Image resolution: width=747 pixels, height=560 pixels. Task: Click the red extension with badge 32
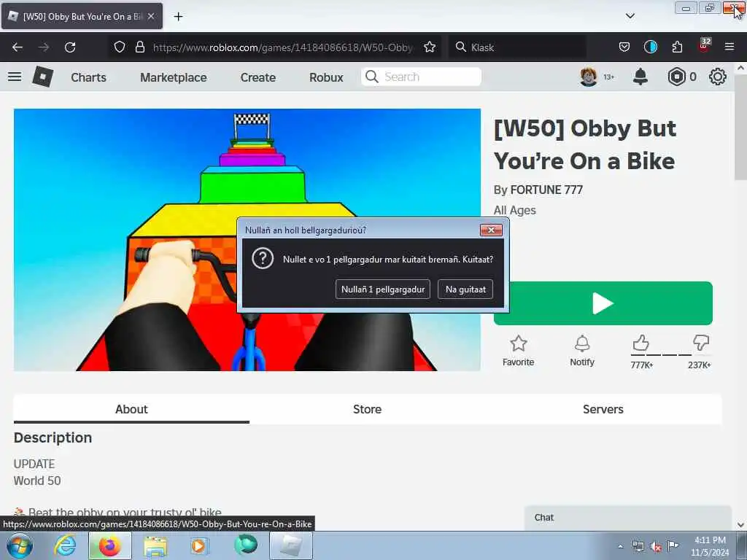[704, 45]
